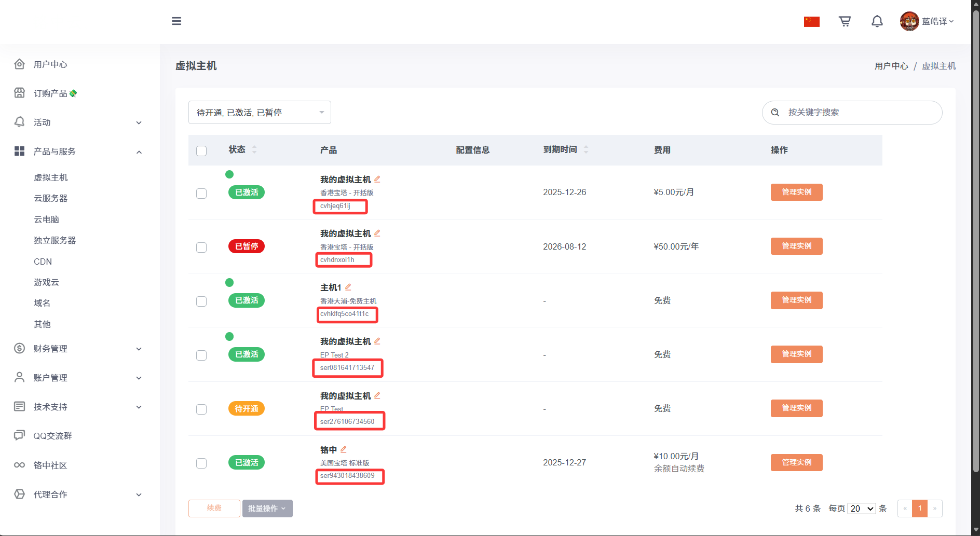Screen dimensions: 980x536
Task: Check the box for the 已暂停 host row
Action: [x=201, y=247]
